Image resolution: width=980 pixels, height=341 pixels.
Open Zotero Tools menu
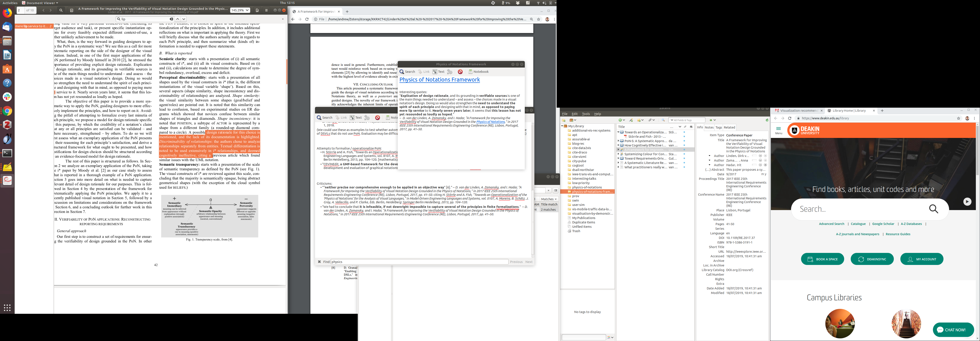(x=586, y=114)
